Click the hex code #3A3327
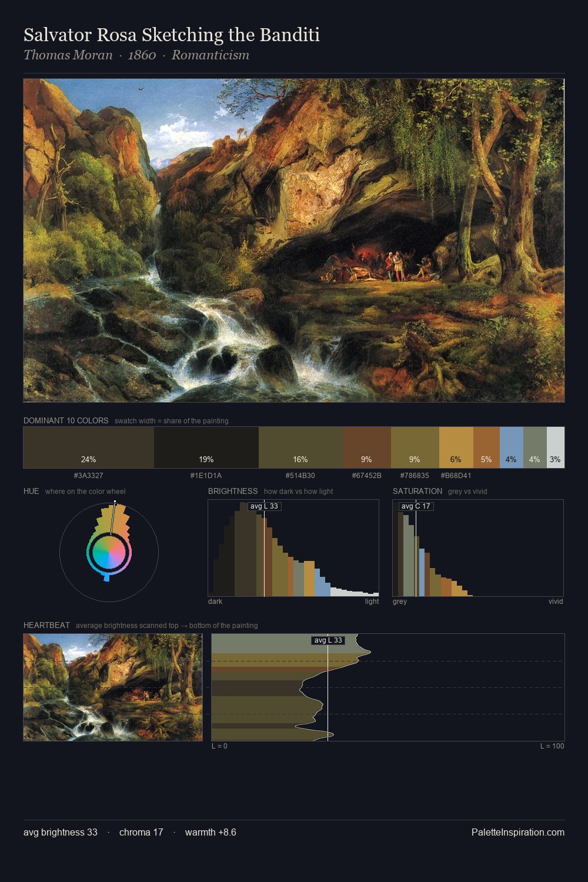 coord(89,475)
